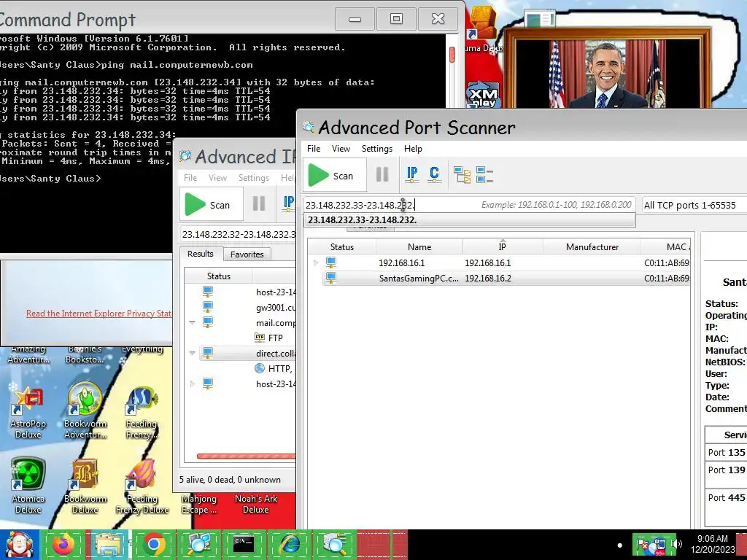Click Command Prompt vertical scrollbar thumb
The image size is (747, 560).
(452, 55)
